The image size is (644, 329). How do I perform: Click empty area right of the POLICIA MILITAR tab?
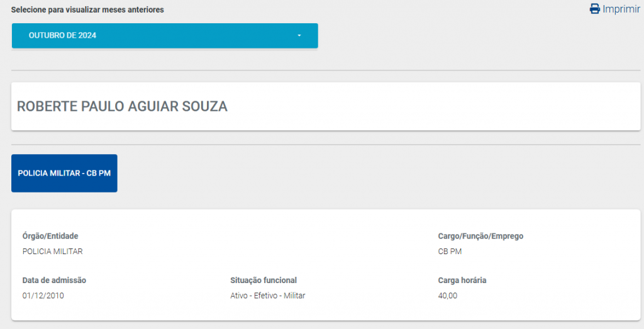(x=377, y=173)
